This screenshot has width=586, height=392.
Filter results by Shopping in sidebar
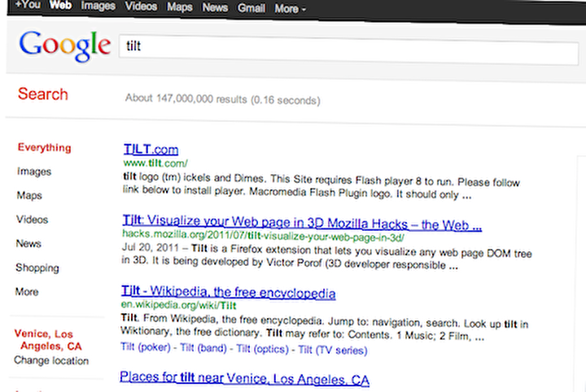[37, 268]
